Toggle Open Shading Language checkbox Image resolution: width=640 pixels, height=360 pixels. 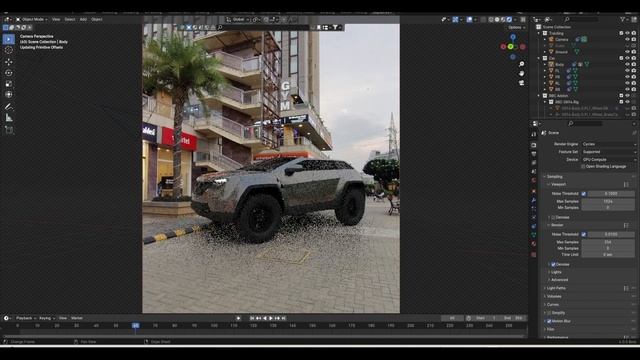point(583,167)
